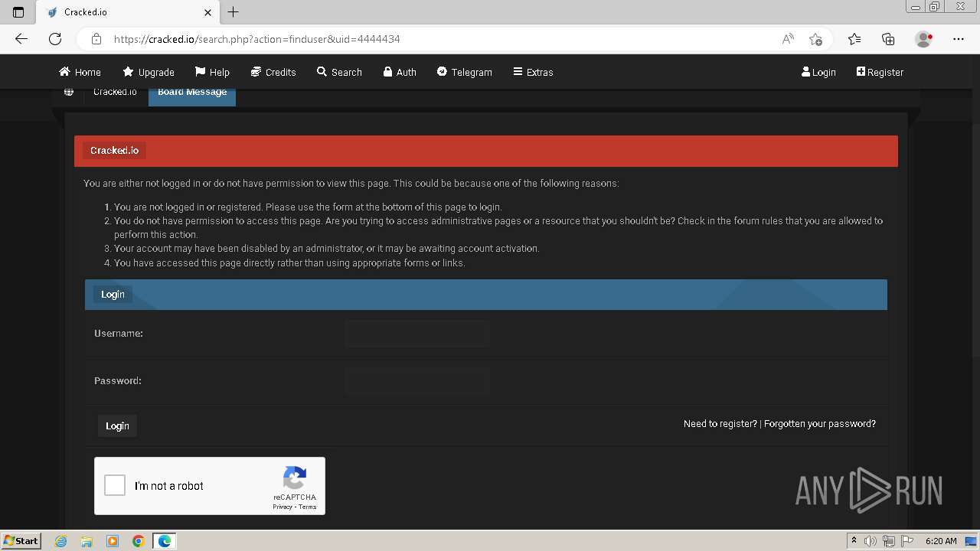Open the Windows Start menu

[x=21, y=540]
